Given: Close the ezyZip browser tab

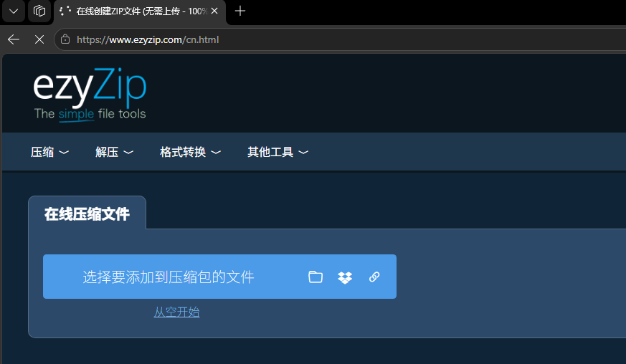Looking at the screenshot, I should [x=214, y=11].
